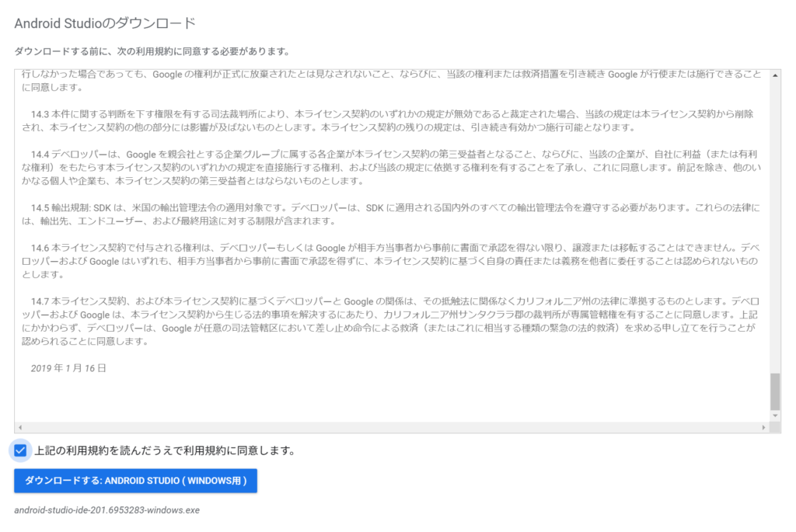Screen dimensions: 796x532
Task: Click the paragraph starting with 14.6
Action: (391, 261)
